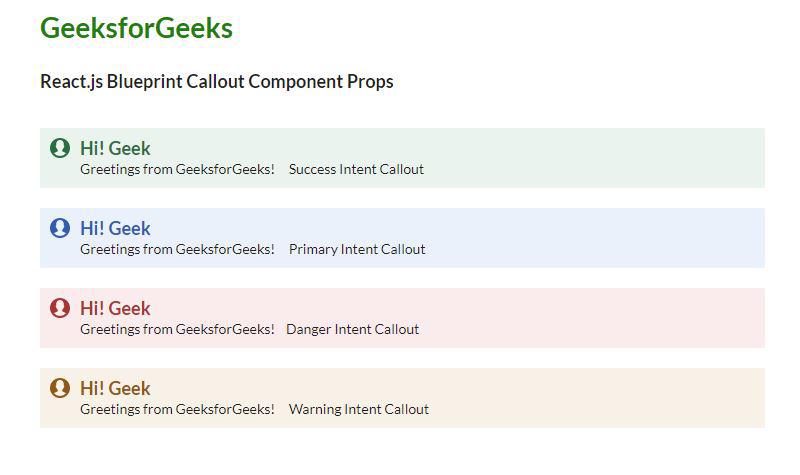Image resolution: width=800 pixels, height=475 pixels.
Task: Select the React.js Blueprint Callout Component Props subheading
Action: (217, 82)
